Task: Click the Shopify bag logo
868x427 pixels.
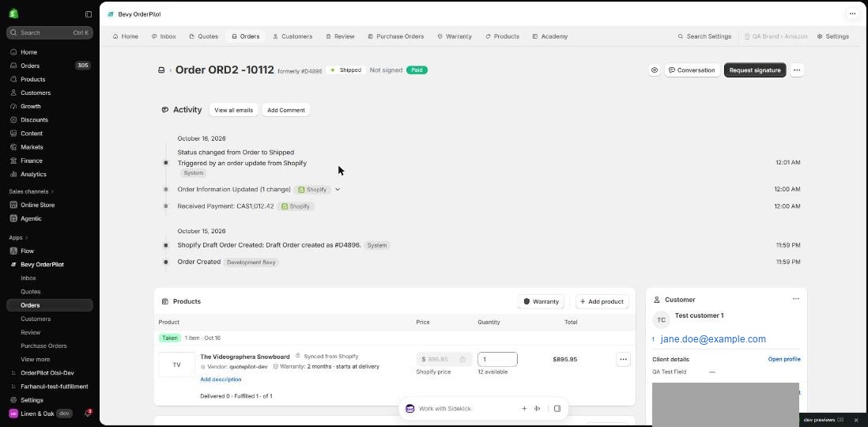Action: [13, 14]
